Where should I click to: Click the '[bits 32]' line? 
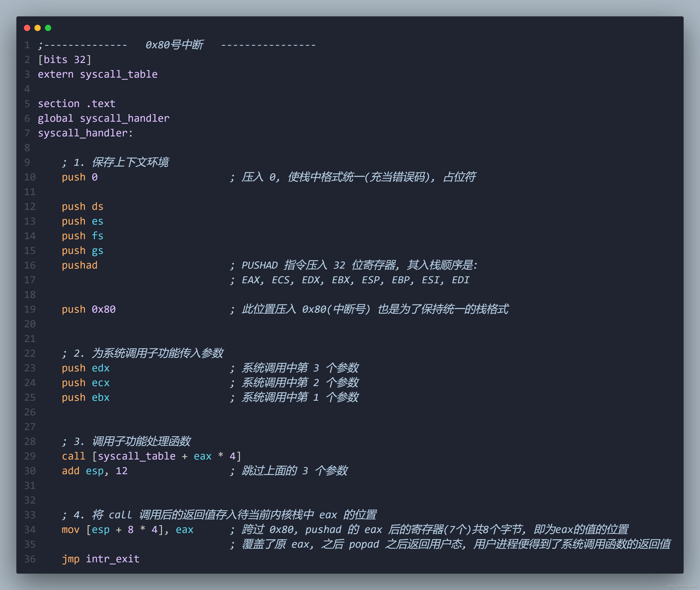[65, 60]
